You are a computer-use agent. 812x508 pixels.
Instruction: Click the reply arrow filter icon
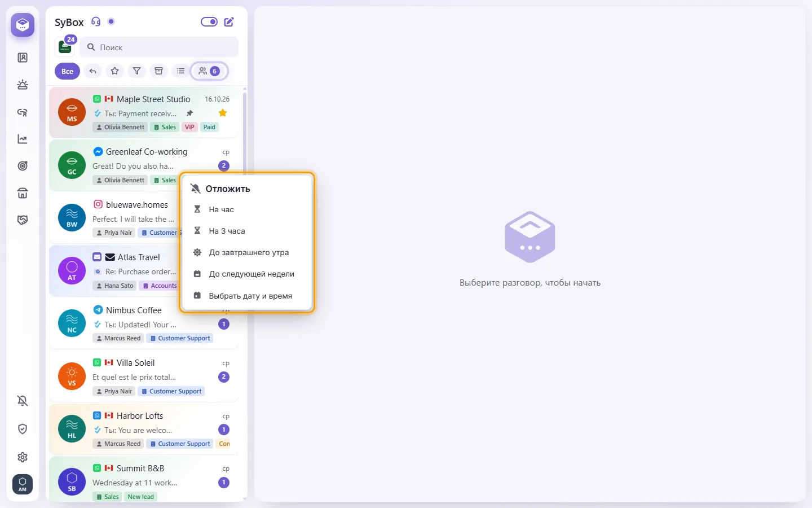[x=93, y=71]
